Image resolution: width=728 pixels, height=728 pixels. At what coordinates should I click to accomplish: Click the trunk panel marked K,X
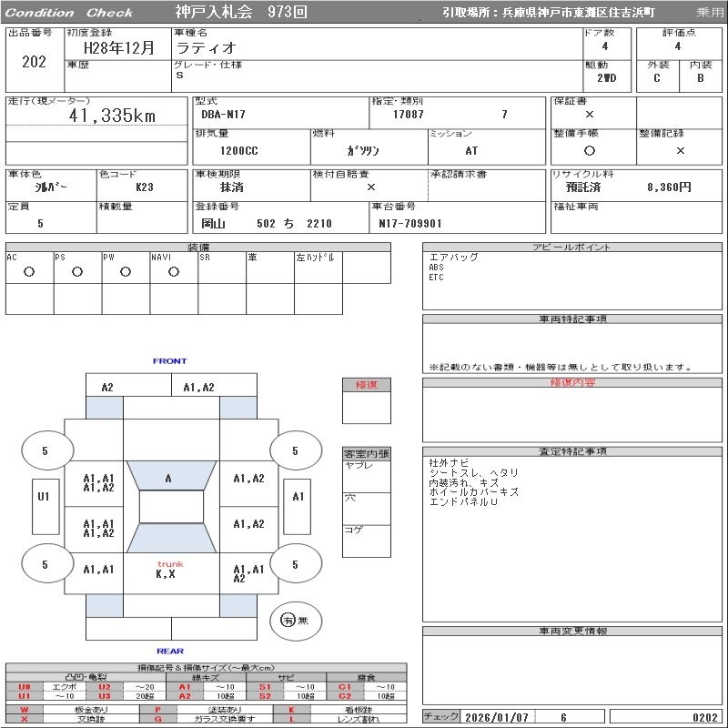coord(170,572)
